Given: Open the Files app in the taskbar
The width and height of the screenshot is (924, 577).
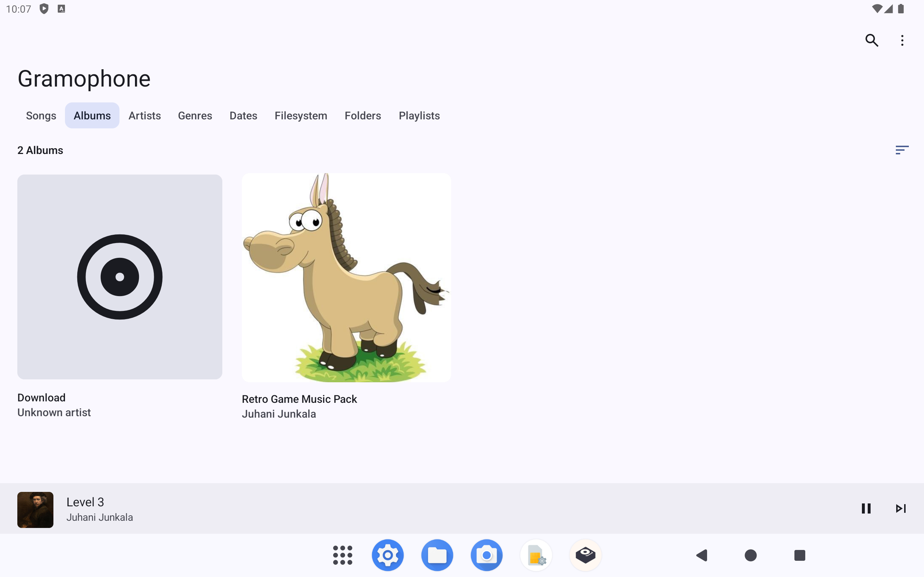Looking at the screenshot, I should click(437, 555).
